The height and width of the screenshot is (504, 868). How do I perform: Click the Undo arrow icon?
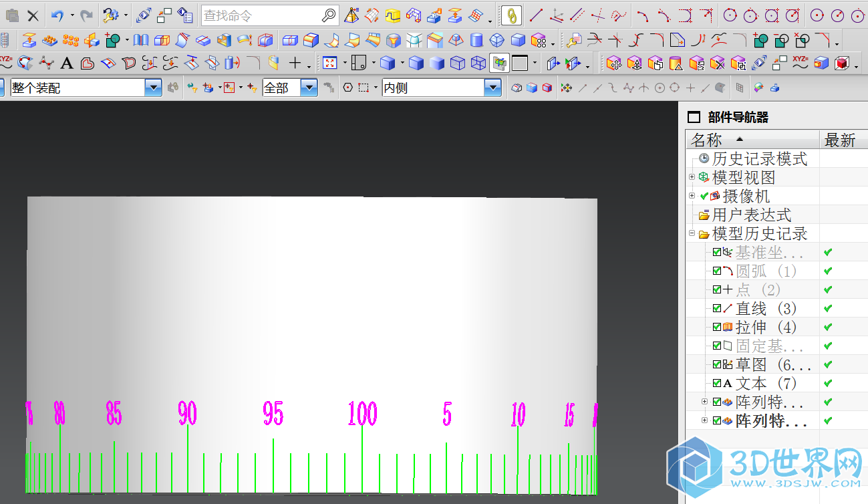click(57, 15)
